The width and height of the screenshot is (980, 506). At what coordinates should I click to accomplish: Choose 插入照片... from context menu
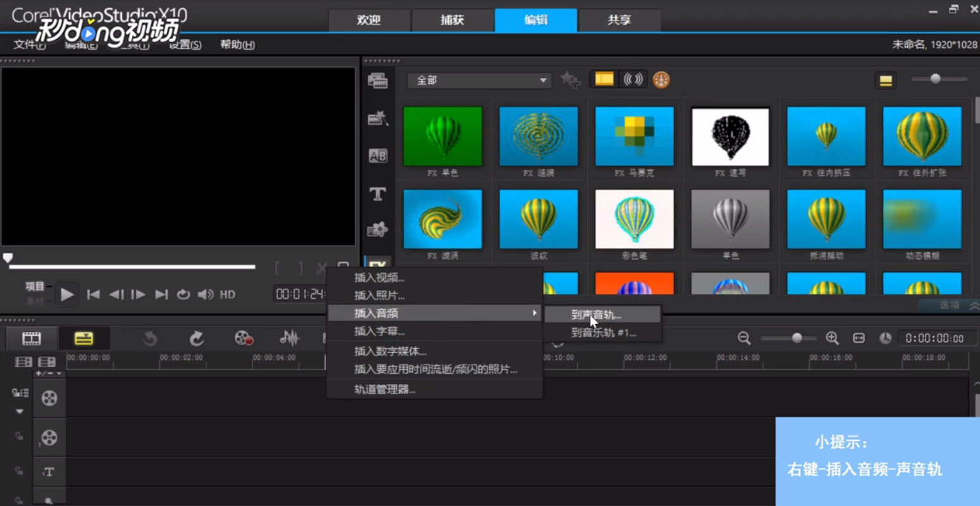click(435, 295)
